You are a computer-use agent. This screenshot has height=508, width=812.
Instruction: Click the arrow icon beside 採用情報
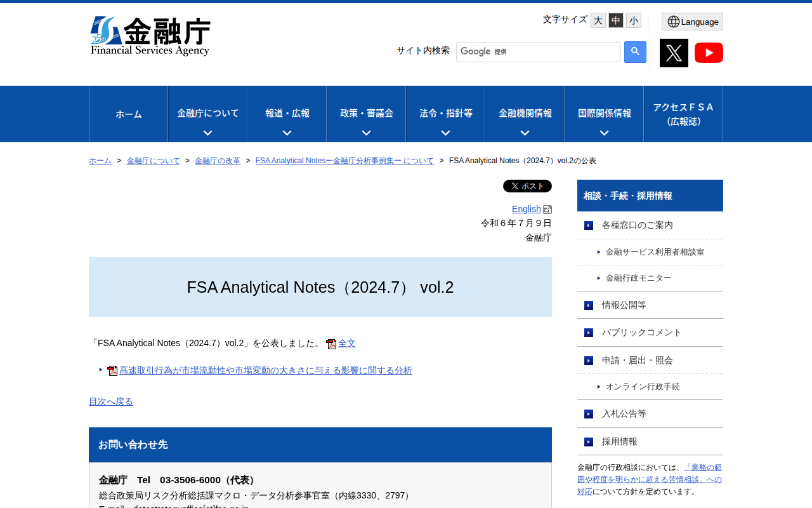(x=589, y=442)
